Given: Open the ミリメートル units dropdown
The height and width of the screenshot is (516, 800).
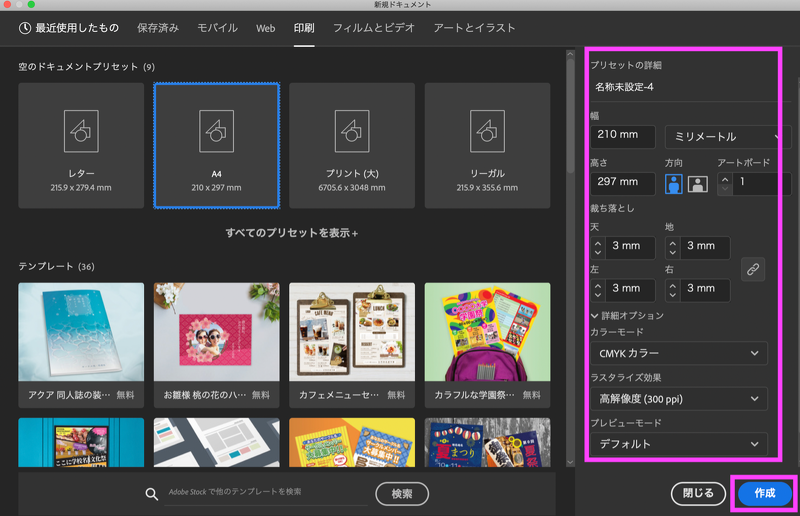Looking at the screenshot, I should [720, 137].
